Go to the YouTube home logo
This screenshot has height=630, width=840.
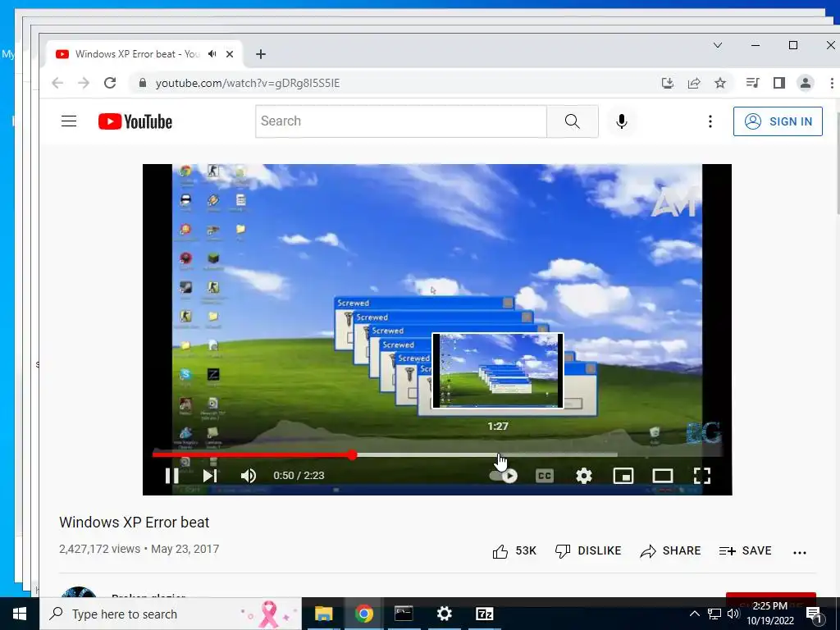pyautogui.click(x=135, y=121)
